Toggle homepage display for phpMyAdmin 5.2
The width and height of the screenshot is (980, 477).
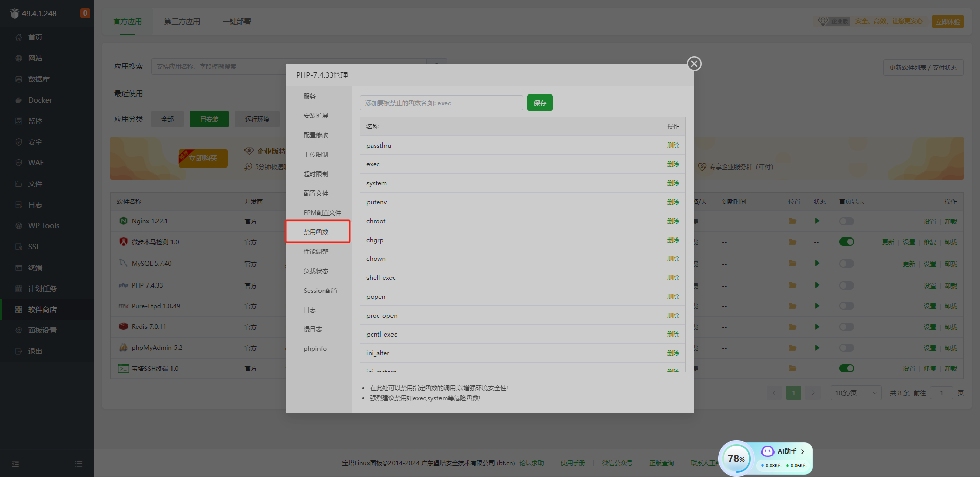pos(846,348)
